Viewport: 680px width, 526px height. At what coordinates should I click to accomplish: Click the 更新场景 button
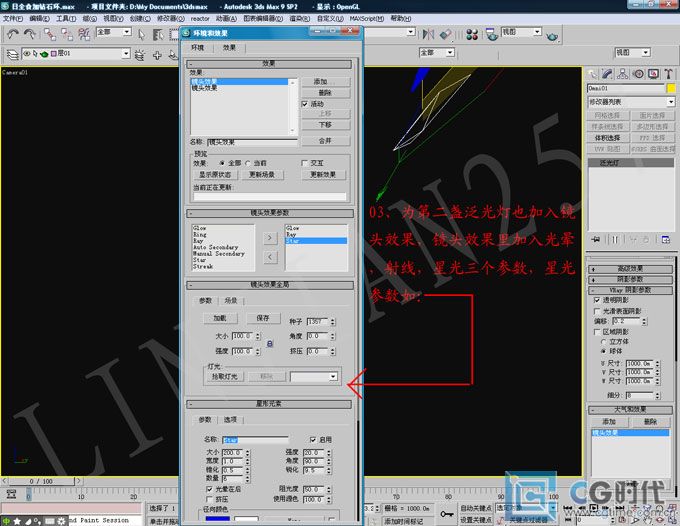click(262, 175)
